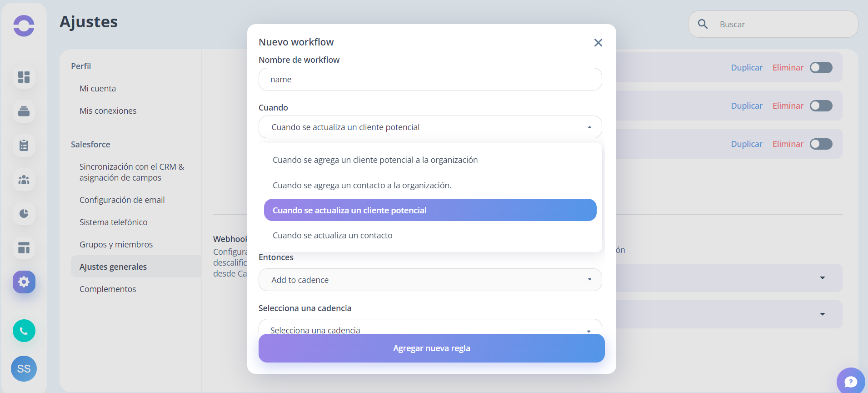Open the pie chart statistics icon
The image size is (868, 393).
pyautogui.click(x=24, y=213)
